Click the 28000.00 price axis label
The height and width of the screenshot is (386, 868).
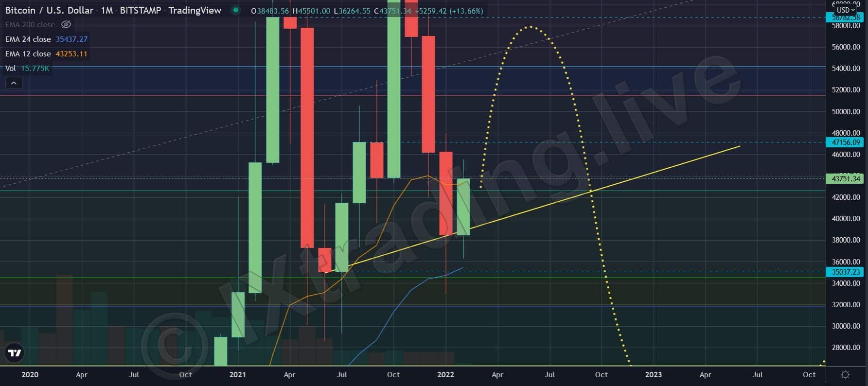coord(846,348)
